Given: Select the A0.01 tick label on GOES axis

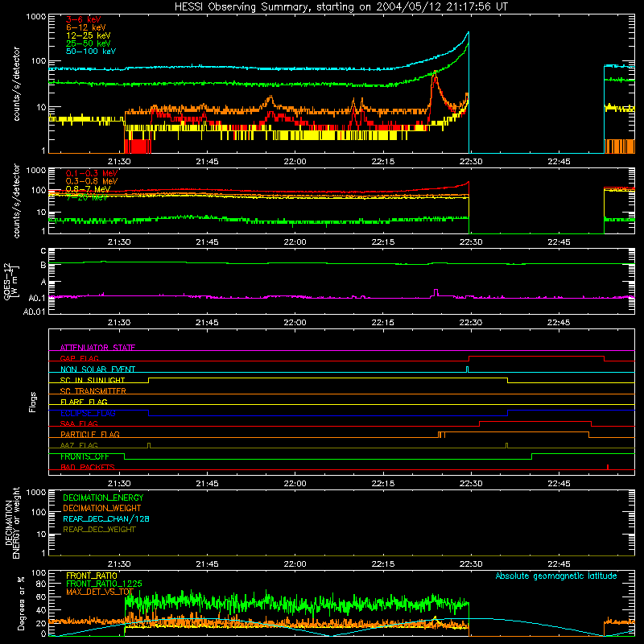Looking at the screenshot, I should click(35, 312).
